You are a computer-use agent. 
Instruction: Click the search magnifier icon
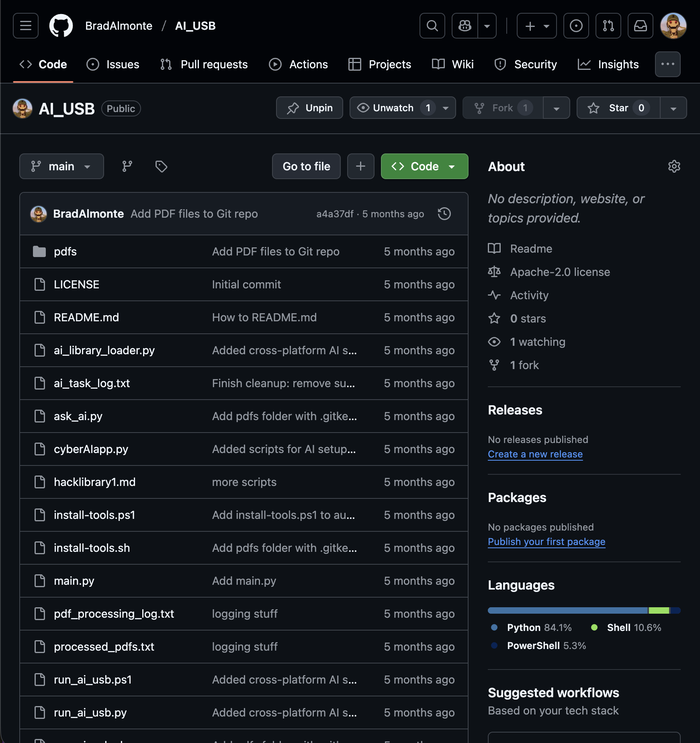(432, 26)
